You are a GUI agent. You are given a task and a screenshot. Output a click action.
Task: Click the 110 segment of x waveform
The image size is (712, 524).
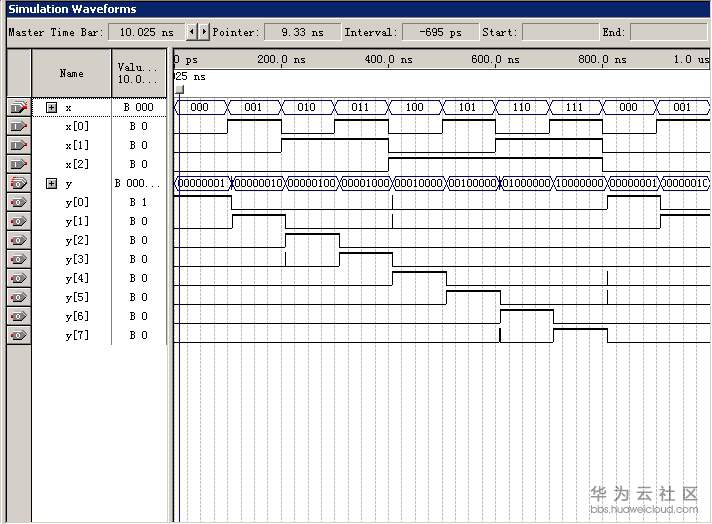tap(521, 107)
